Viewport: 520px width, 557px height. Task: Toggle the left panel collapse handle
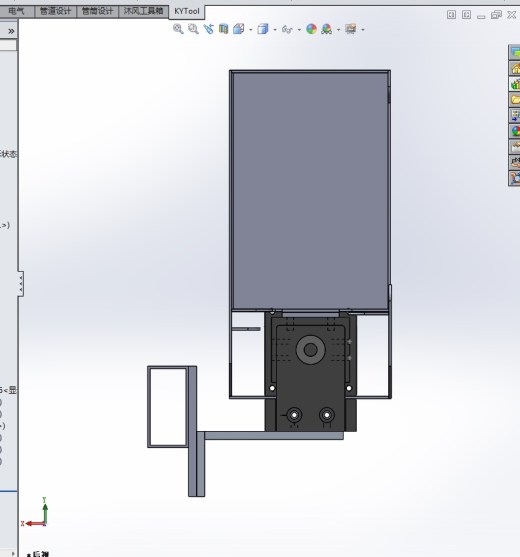(x=21, y=284)
